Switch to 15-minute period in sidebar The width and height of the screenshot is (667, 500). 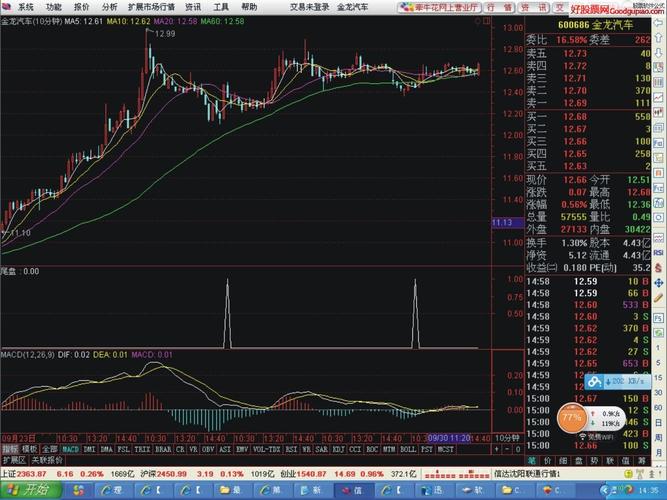658,377
